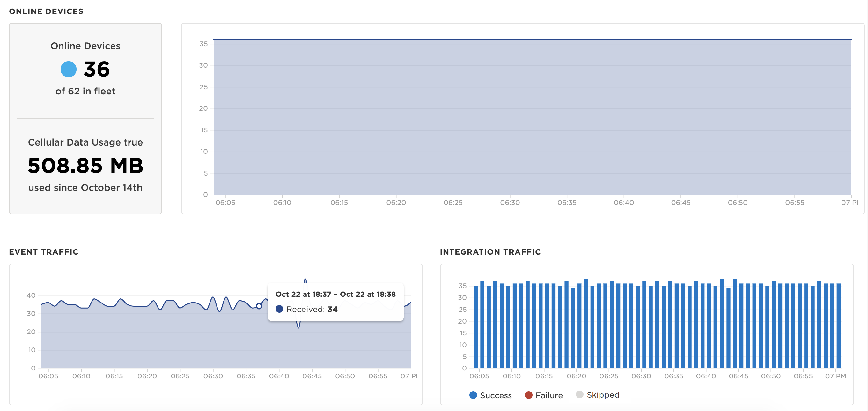This screenshot has height=411, width=868.
Task: Click the red Failure legend dot
Action: (529, 395)
